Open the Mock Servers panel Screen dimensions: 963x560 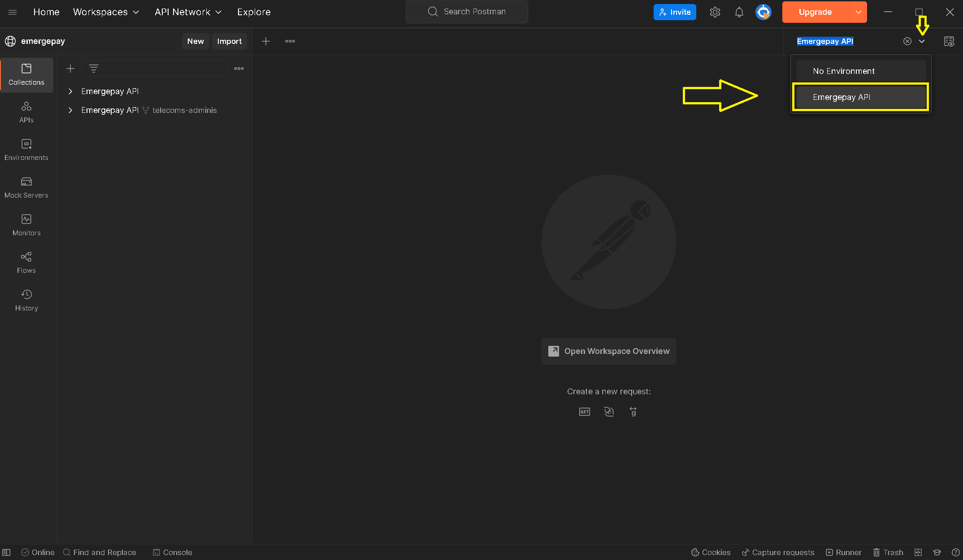tap(26, 187)
